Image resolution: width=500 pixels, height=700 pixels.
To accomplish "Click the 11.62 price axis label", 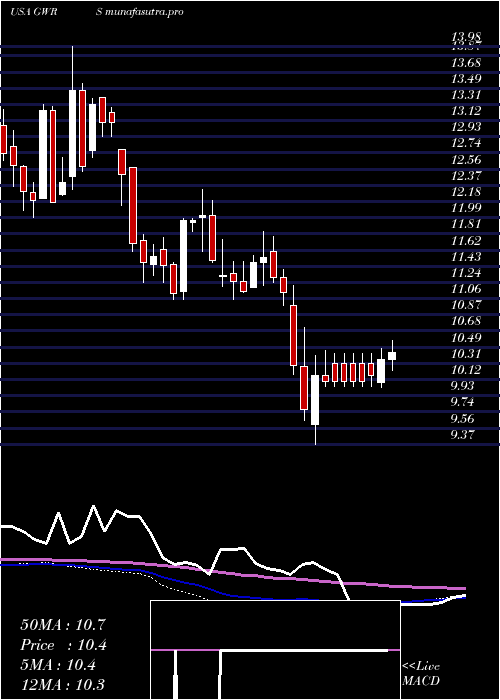I will coord(466,240).
